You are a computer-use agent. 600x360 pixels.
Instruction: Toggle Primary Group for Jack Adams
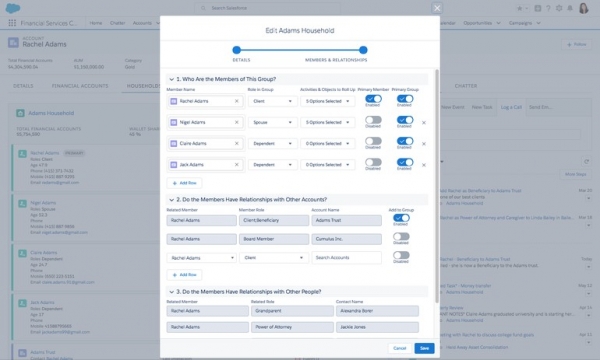pyautogui.click(x=405, y=162)
